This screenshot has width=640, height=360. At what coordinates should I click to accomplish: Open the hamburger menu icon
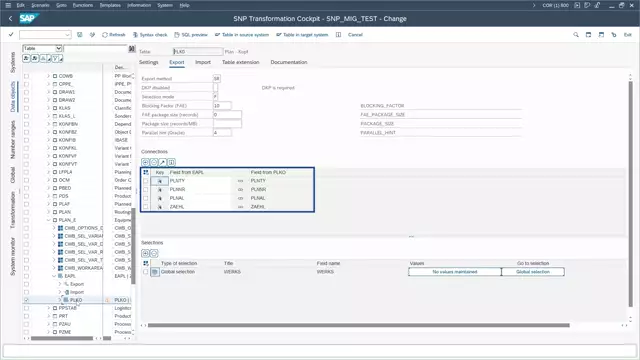8,5
